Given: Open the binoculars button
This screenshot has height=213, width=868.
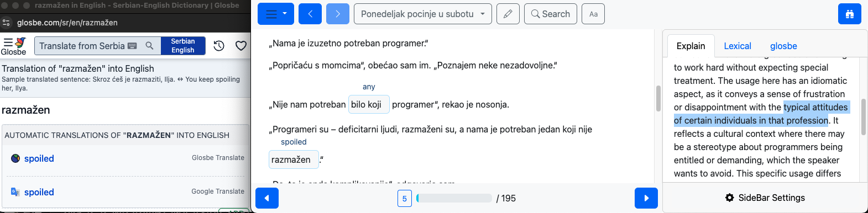Looking at the screenshot, I should coord(850,14).
